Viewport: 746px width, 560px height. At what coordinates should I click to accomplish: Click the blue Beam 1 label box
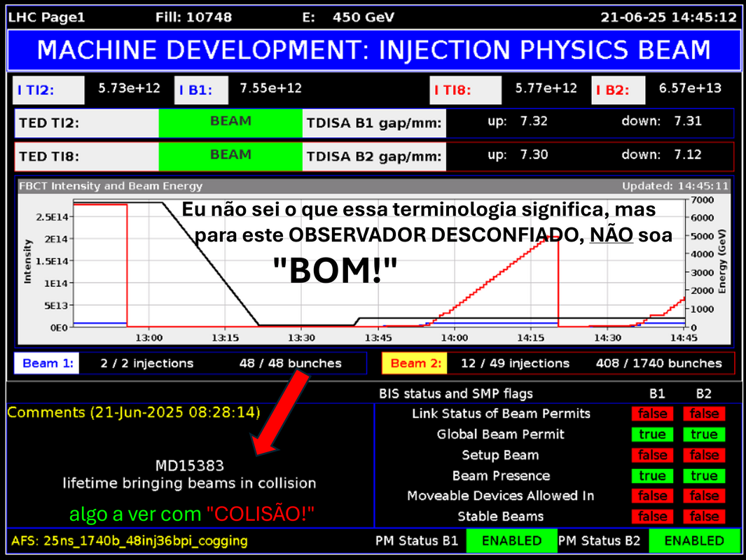[47, 363]
